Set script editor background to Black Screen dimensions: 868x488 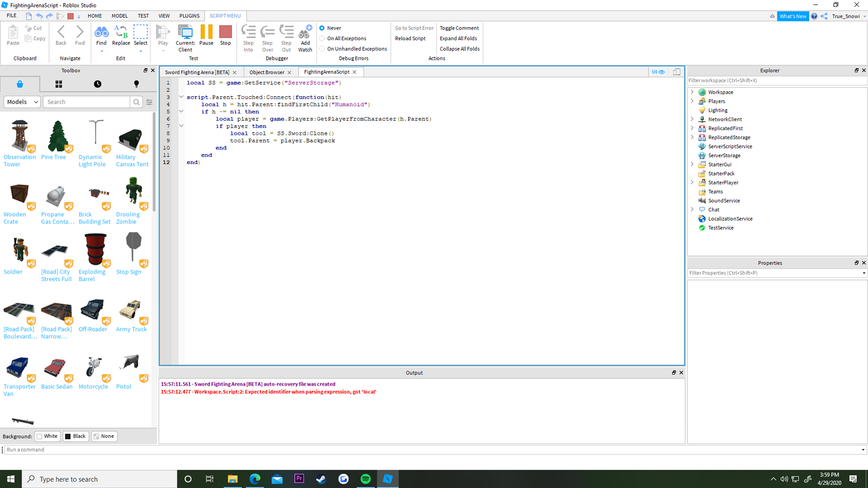coord(75,436)
